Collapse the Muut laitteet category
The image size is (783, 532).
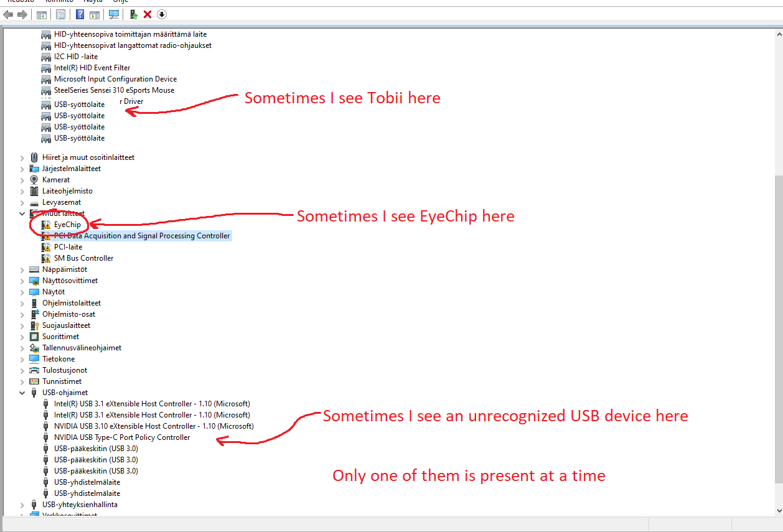point(22,213)
